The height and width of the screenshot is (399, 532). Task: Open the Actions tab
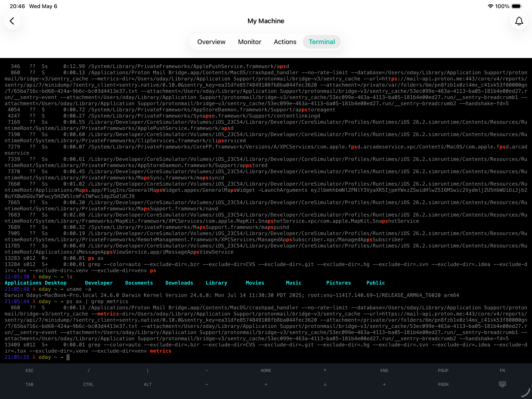click(285, 42)
